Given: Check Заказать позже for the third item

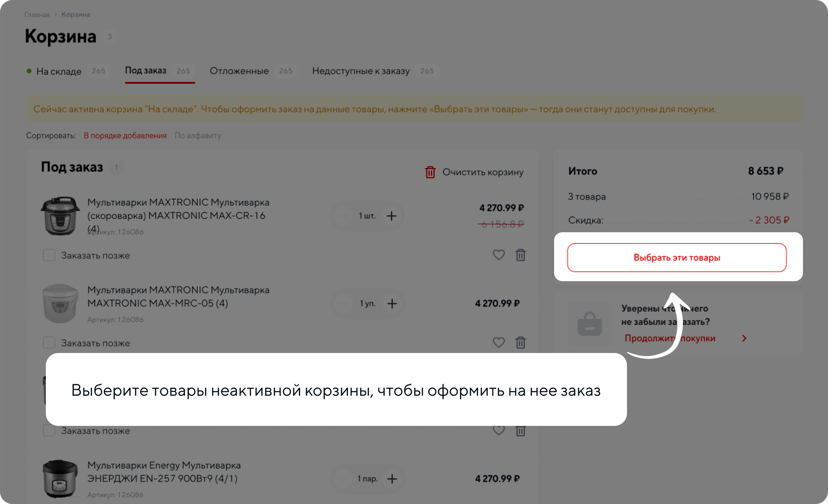Looking at the screenshot, I should tap(49, 430).
